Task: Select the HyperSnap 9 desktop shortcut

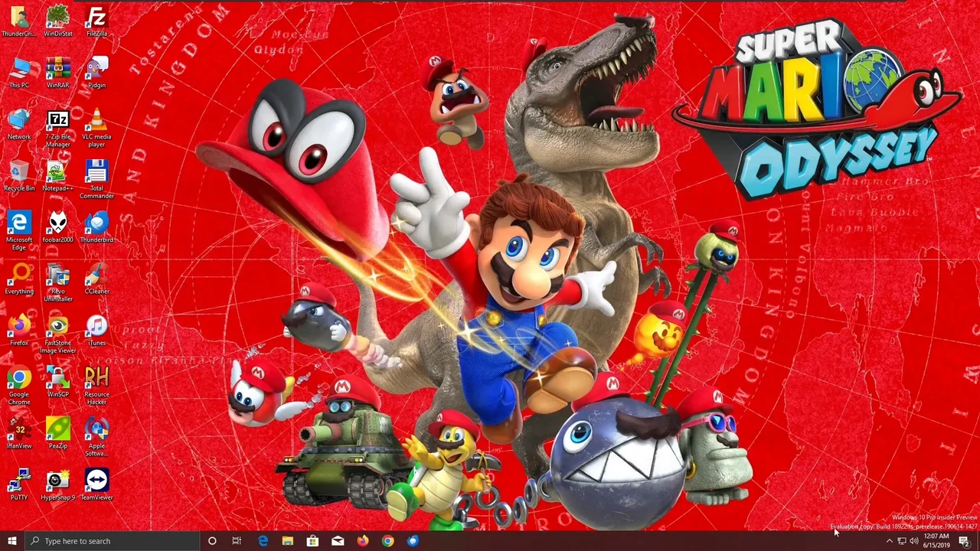Action: [58, 484]
